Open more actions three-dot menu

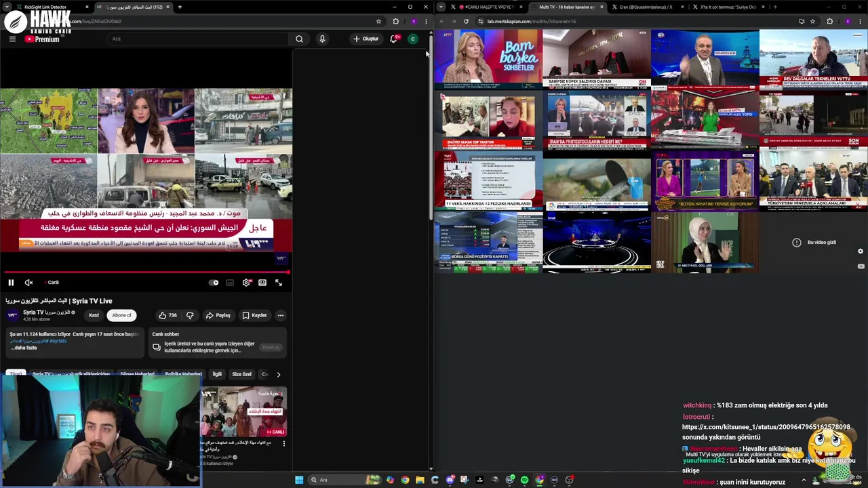[x=280, y=315]
